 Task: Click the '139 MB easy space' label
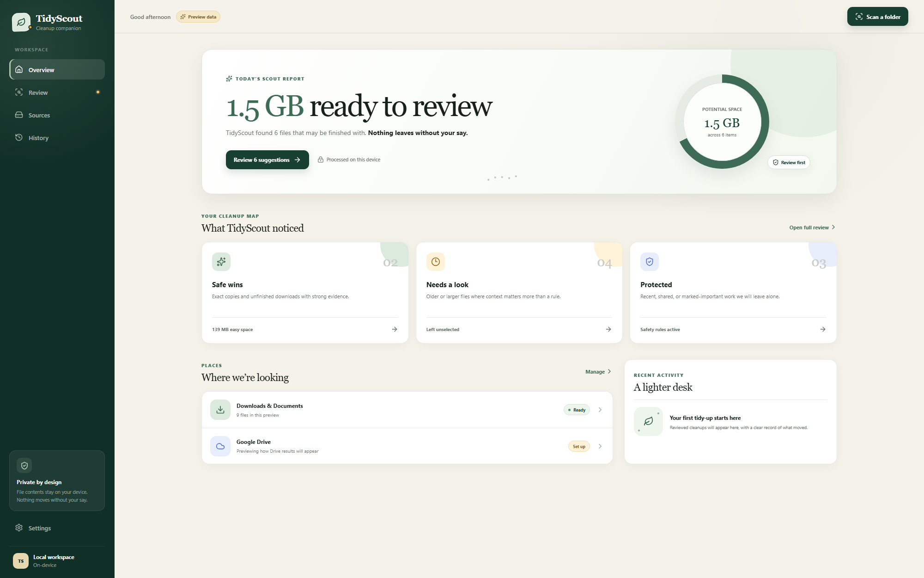point(232,330)
